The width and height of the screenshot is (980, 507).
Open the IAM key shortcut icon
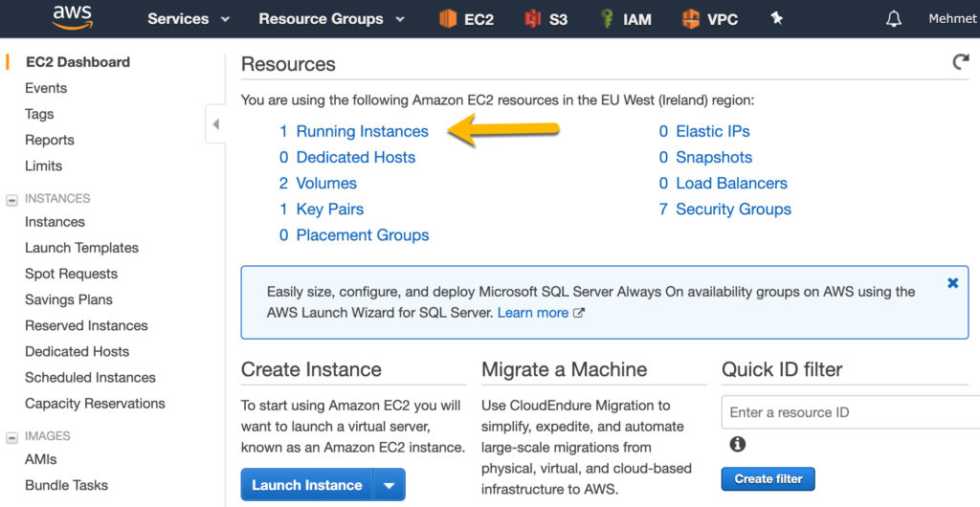[606, 19]
